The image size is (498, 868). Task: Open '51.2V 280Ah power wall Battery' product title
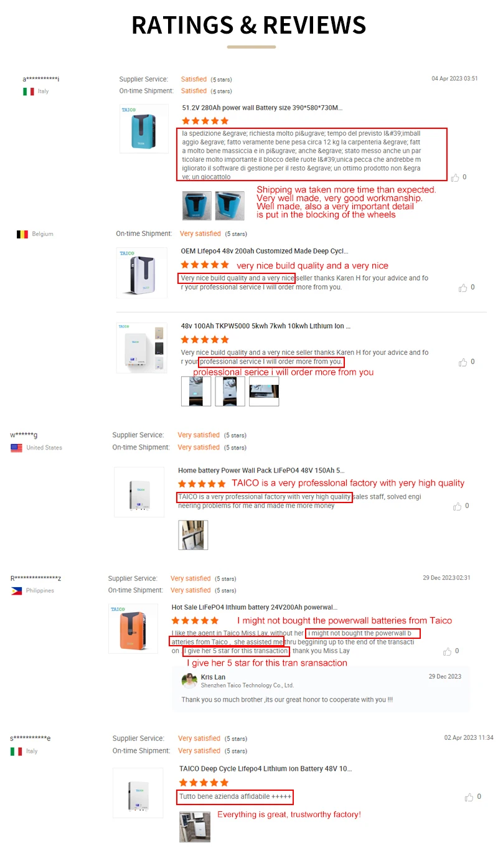pos(262,108)
